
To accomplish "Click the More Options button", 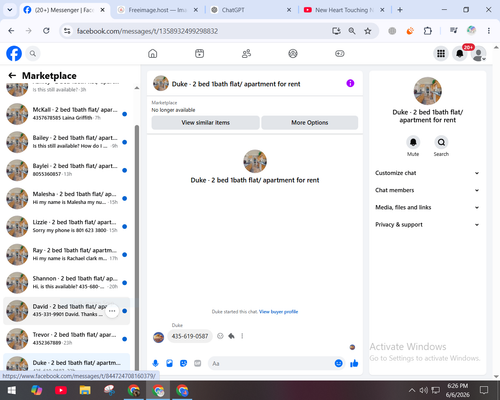I will [x=310, y=123].
